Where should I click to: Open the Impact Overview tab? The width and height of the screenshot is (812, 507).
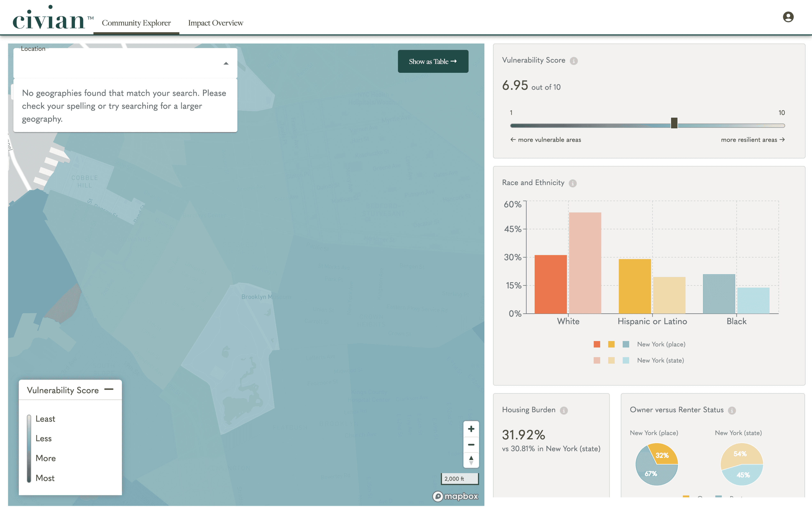tap(215, 23)
